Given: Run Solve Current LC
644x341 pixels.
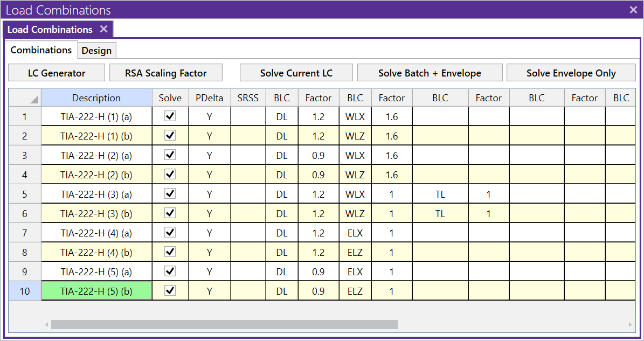Looking at the screenshot, I should point(296,72).
